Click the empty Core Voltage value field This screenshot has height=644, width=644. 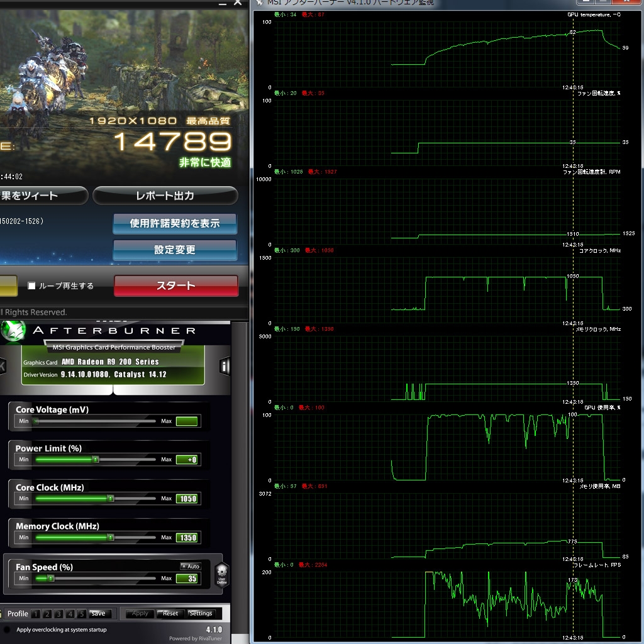pyautogui.click(x=187, y=421)
